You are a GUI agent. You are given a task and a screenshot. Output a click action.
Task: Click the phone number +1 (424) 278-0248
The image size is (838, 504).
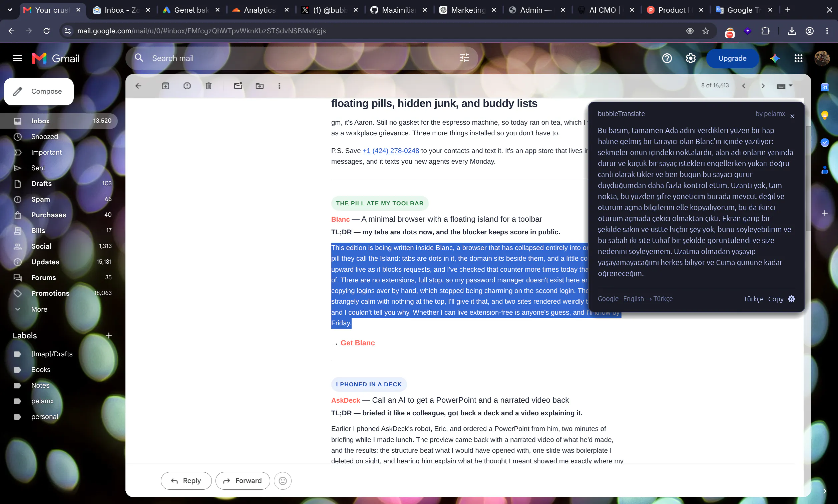(x=391, y=151)
